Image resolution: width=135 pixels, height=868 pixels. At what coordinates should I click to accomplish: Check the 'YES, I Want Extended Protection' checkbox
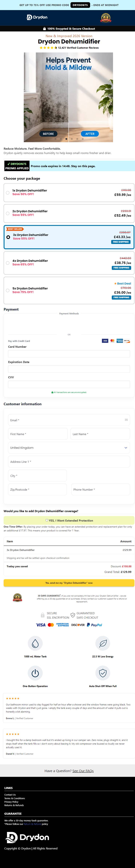point(47,520)
